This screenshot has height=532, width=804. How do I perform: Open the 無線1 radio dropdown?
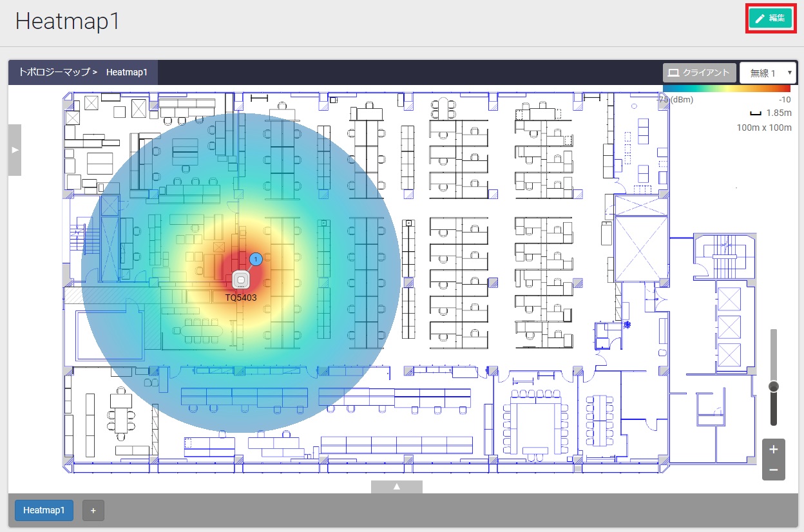click(768, 73)
